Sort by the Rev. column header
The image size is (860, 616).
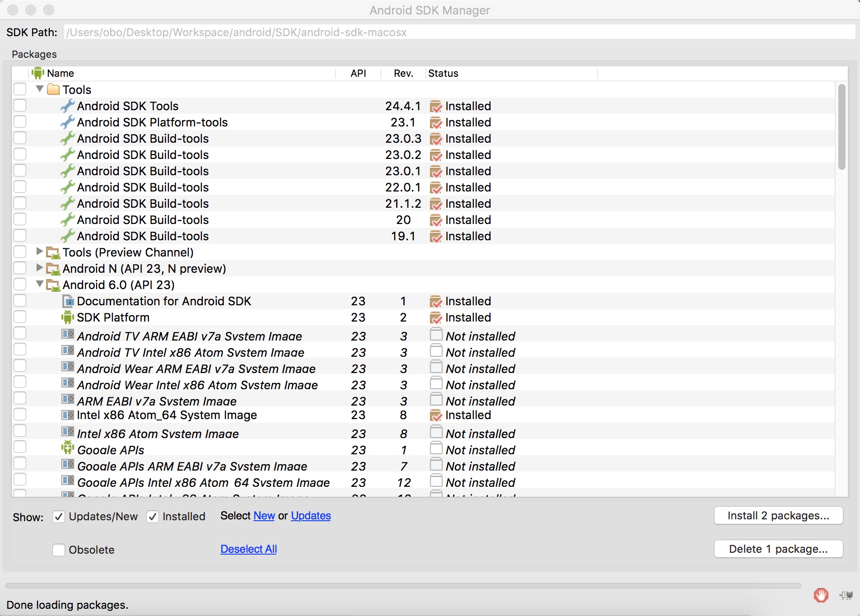(403, 73)
